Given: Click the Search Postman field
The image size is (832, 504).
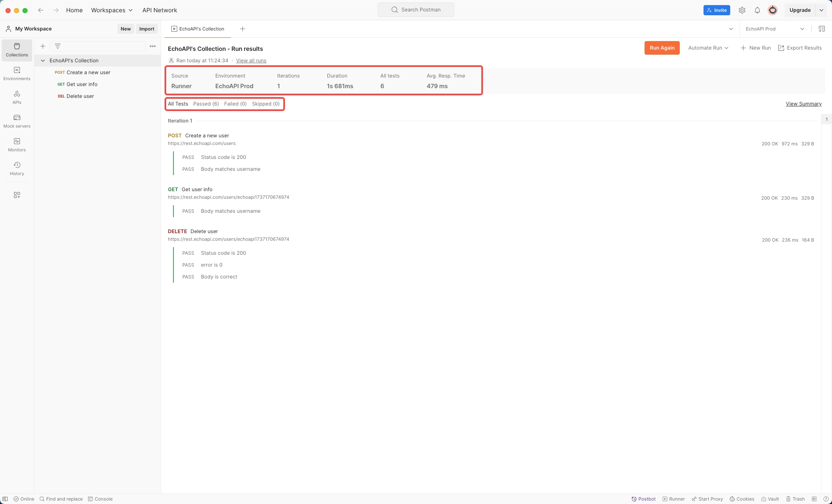Looking at the screenshot, I should point(416,10).
